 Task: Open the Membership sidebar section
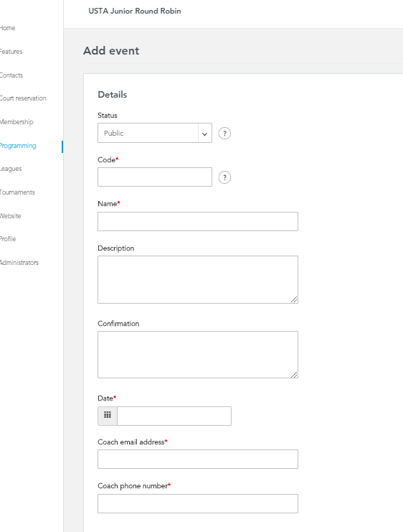click(16, 122)
